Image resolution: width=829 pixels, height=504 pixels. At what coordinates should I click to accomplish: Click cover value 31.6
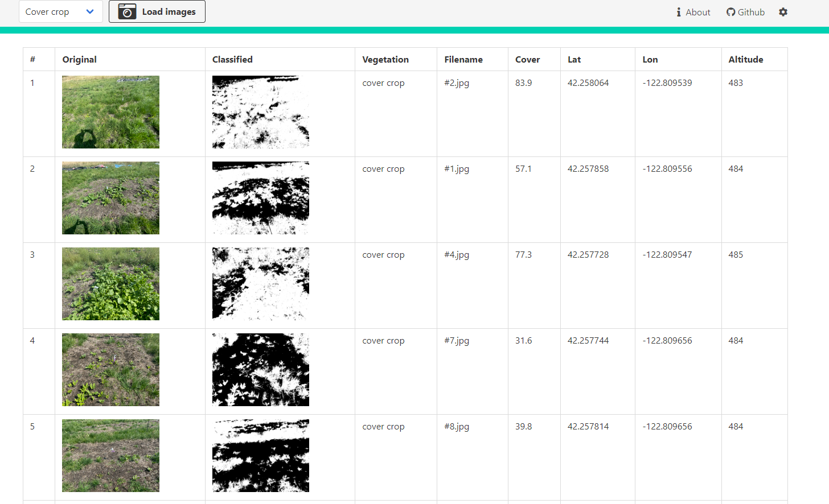(x=524, y=341)
